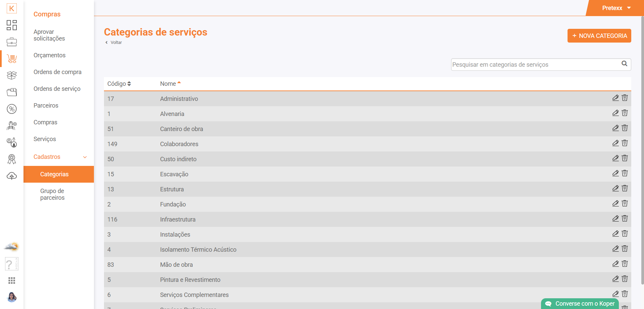Screen dimensions: 644x309
Task: Go to Grupo de parceiros
Action: click(52, 194)
